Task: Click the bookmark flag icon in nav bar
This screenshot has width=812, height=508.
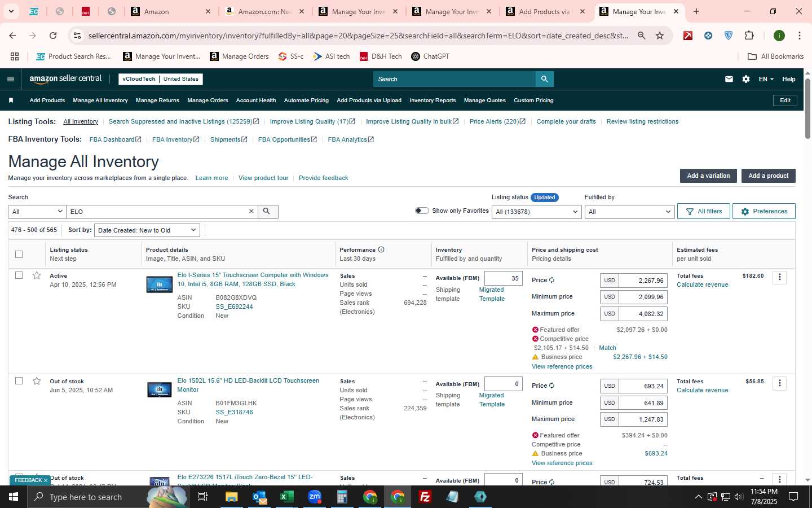Action: (x=11, y=100)
